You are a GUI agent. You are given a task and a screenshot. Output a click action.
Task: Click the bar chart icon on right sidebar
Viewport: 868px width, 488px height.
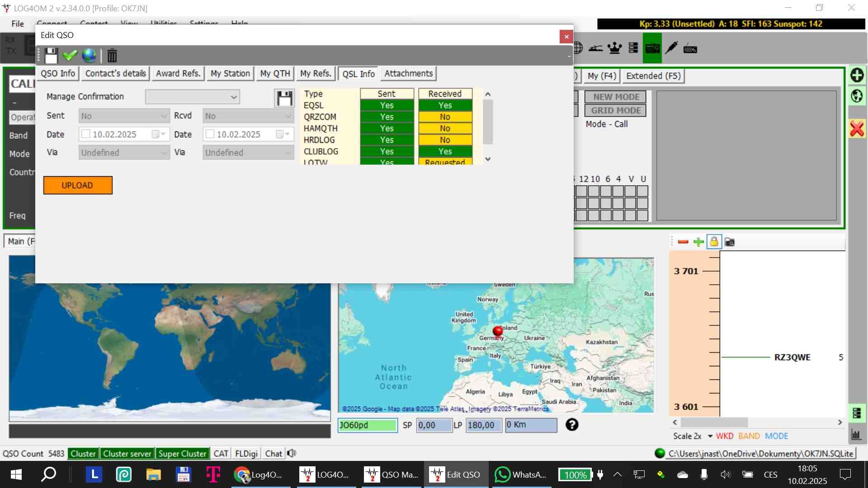856,435
